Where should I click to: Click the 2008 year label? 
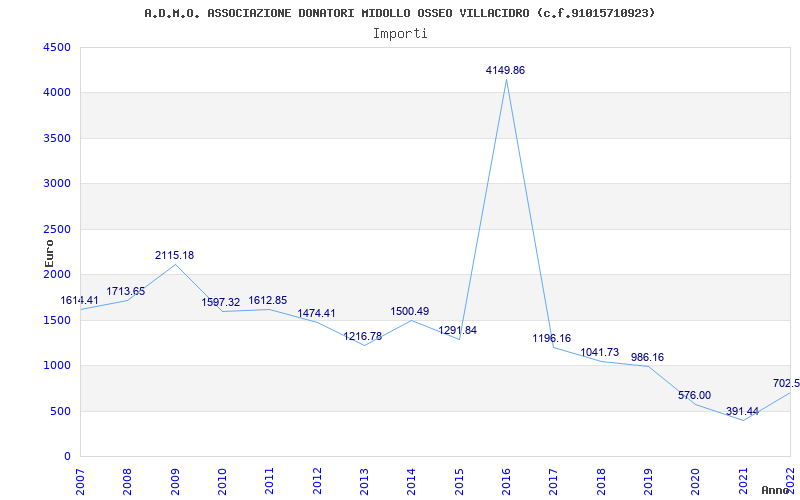click(128, 481)
